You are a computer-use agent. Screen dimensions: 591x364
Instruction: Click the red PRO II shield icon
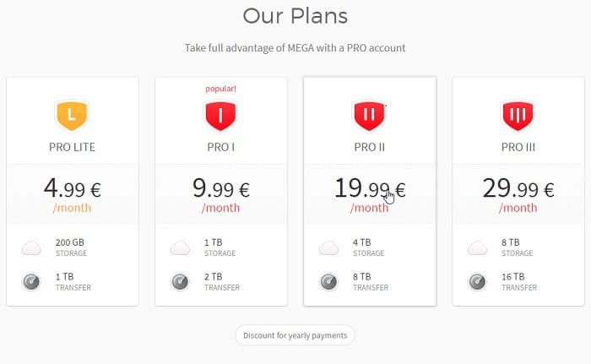pos(370,116)
